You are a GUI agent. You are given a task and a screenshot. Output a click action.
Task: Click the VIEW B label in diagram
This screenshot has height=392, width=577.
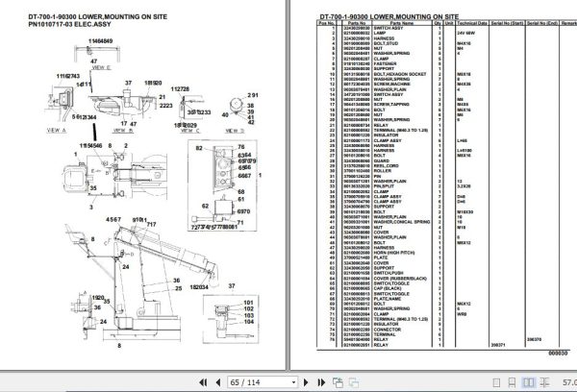[x=123, y=130]
